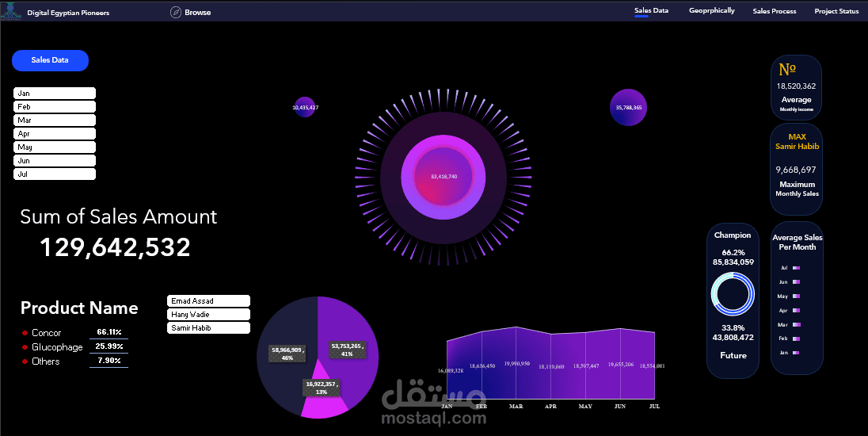Click the MAX Samir Habib label

coord(798,141)
